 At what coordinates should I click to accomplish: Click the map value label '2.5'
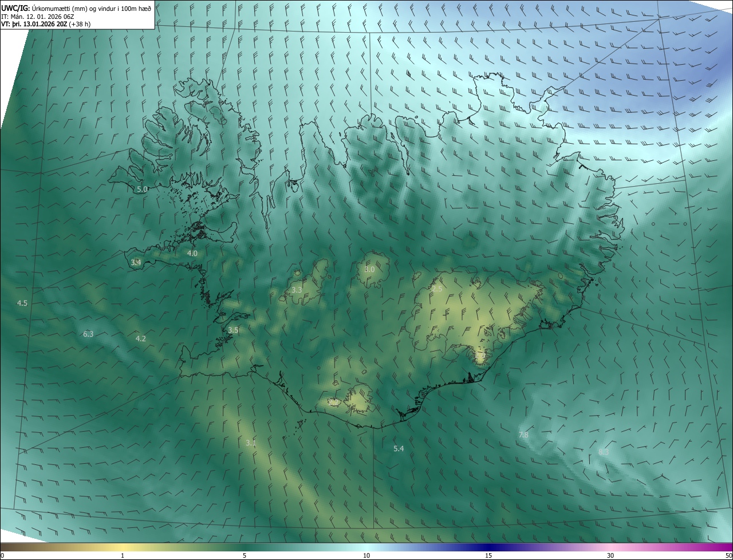(x=436, y=289)
